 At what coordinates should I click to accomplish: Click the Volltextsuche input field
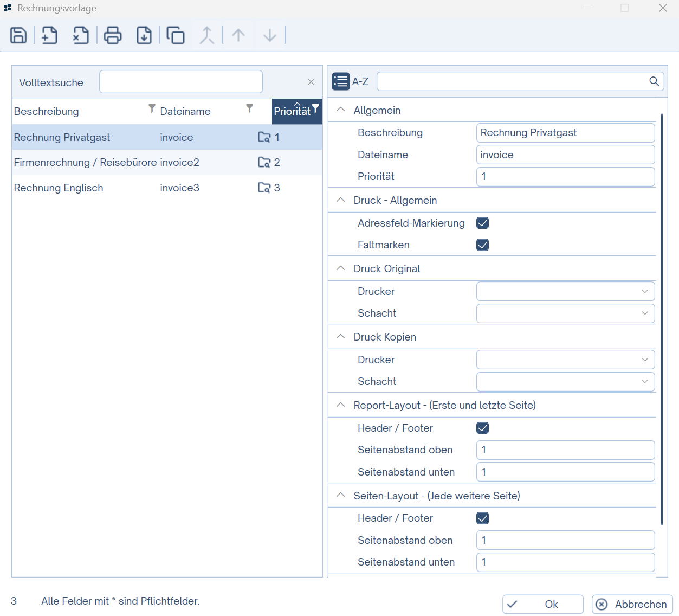[x=181, y=82]
